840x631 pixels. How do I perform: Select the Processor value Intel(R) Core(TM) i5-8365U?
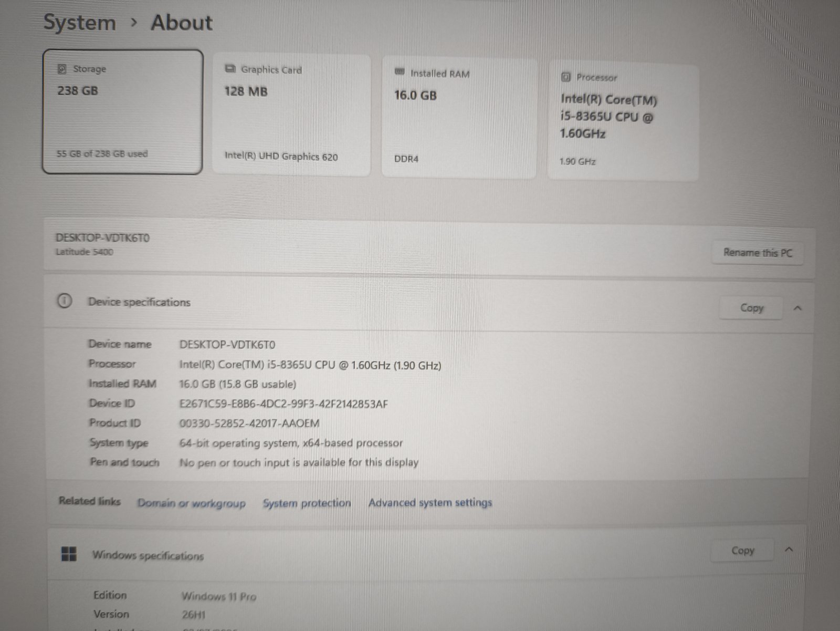[x=310, y=365]
